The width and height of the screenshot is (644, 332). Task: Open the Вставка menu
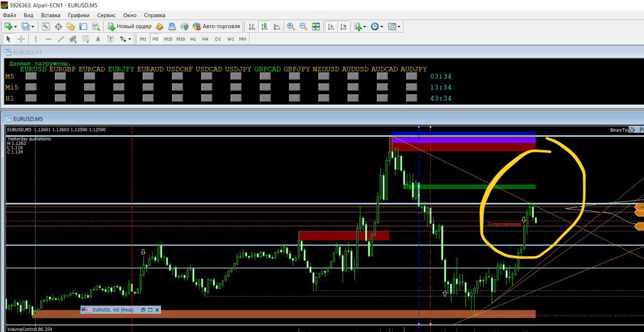point(50,15)
